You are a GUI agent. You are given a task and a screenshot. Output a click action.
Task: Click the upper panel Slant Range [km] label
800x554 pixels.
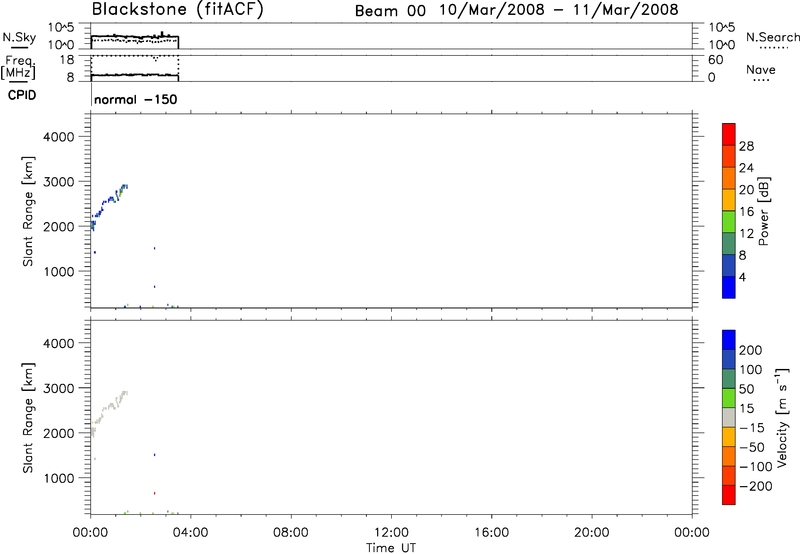click(x=28, y=211)
